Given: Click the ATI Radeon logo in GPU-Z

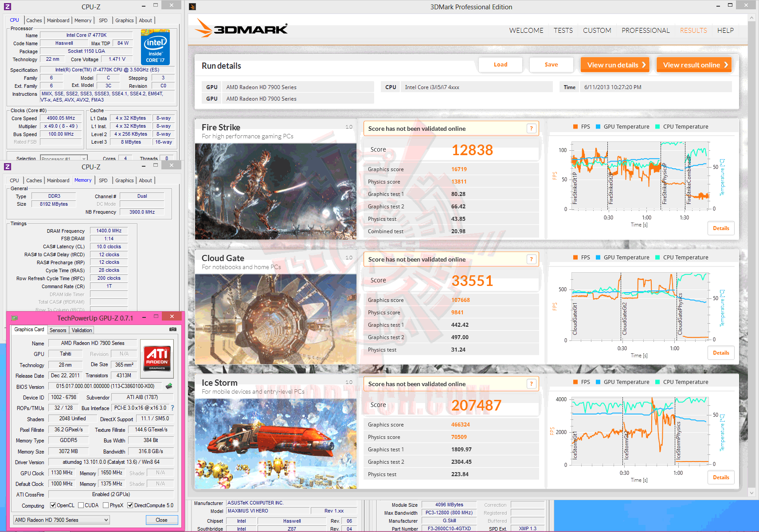Looking at the screenshot, I should 157,358.
